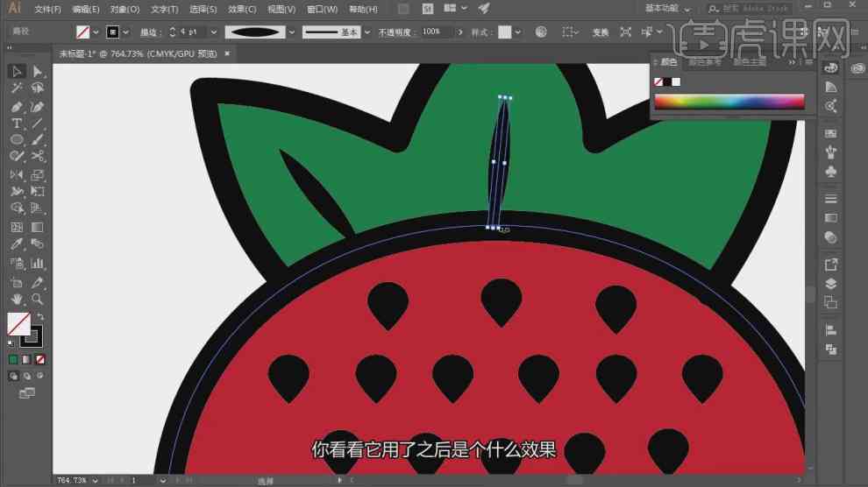This screenshot has width=868, height=487.
Task: Select the Free Transform tool
Action: [37, 191]
